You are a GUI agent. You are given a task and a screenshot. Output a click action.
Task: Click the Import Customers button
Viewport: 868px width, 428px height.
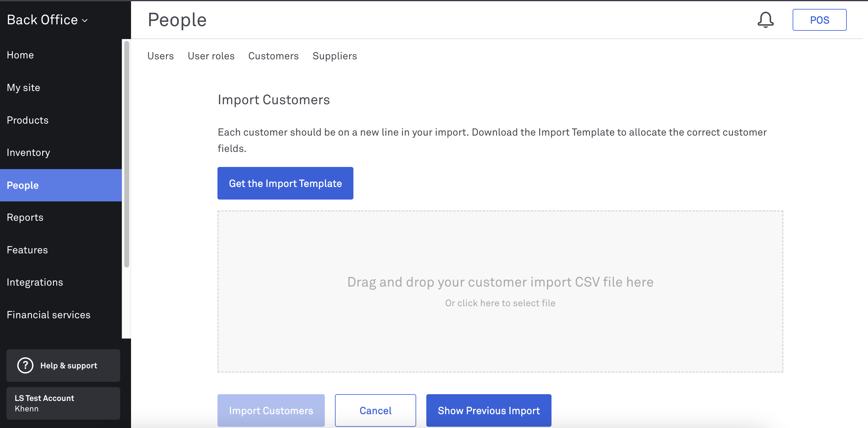pyautogui.click(x=271, y=410)
